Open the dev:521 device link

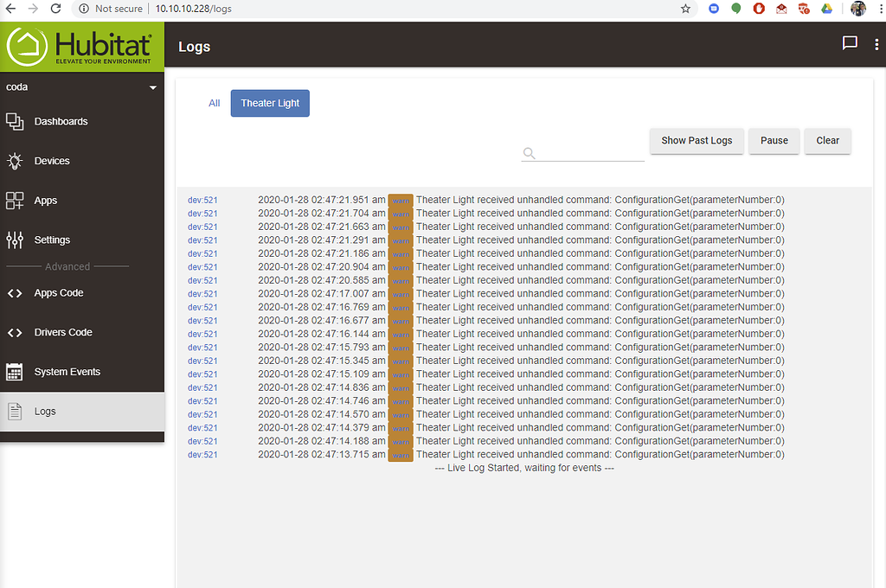click(202, 200)
